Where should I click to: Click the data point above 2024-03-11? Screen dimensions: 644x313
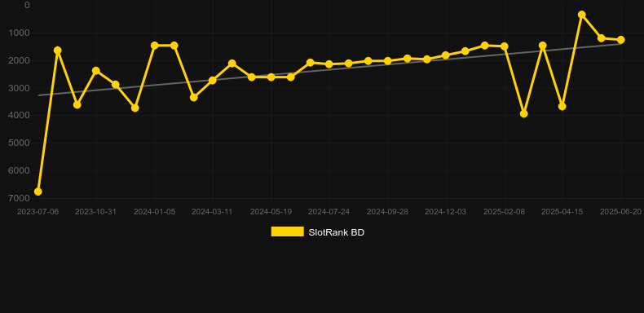pyautogui.click(x=212, y=81)
